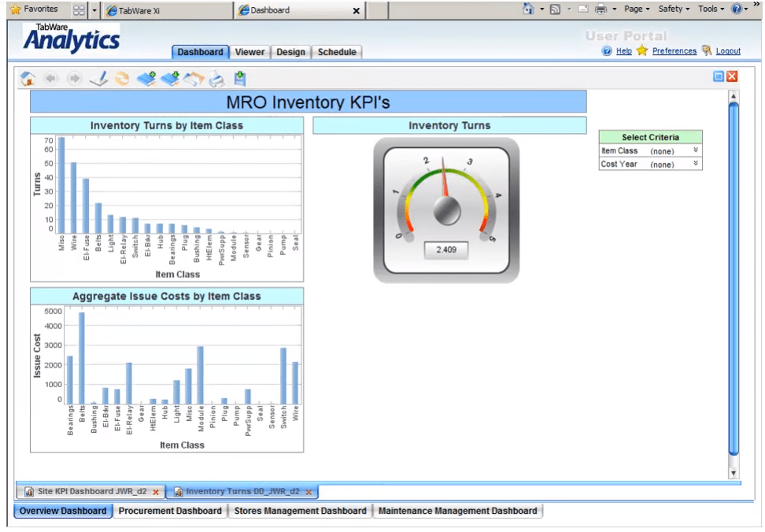Click the open envelope icon in toolbar
The image size is (765, 532).
click(x=194, y=79)
